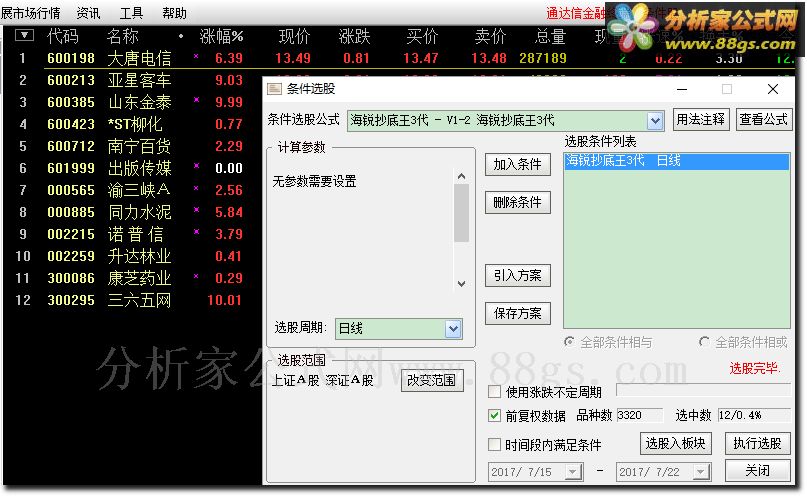Viewport: 807px width, 496px height.
Task: Open the end date 2017/7/22 dropdown
Action: [x=700, y=472]
